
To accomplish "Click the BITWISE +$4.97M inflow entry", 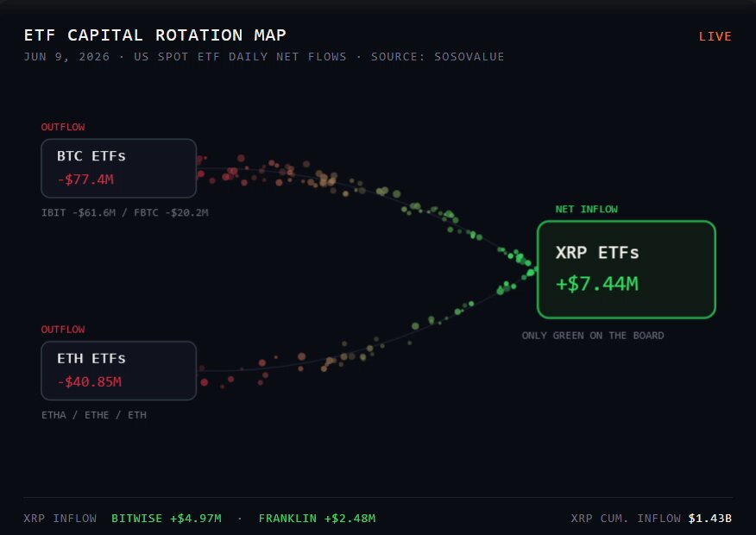I will pos(167,519).
